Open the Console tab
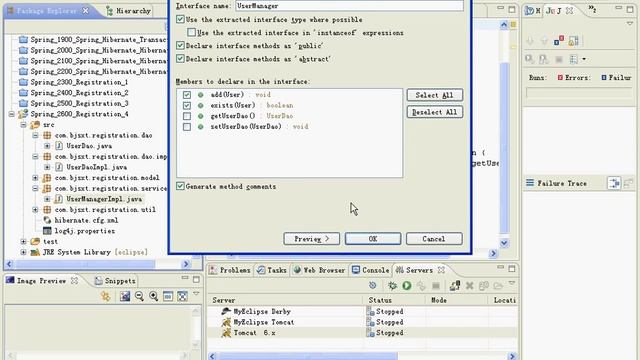Screen dimensions: 640x360 coord(371,270)
